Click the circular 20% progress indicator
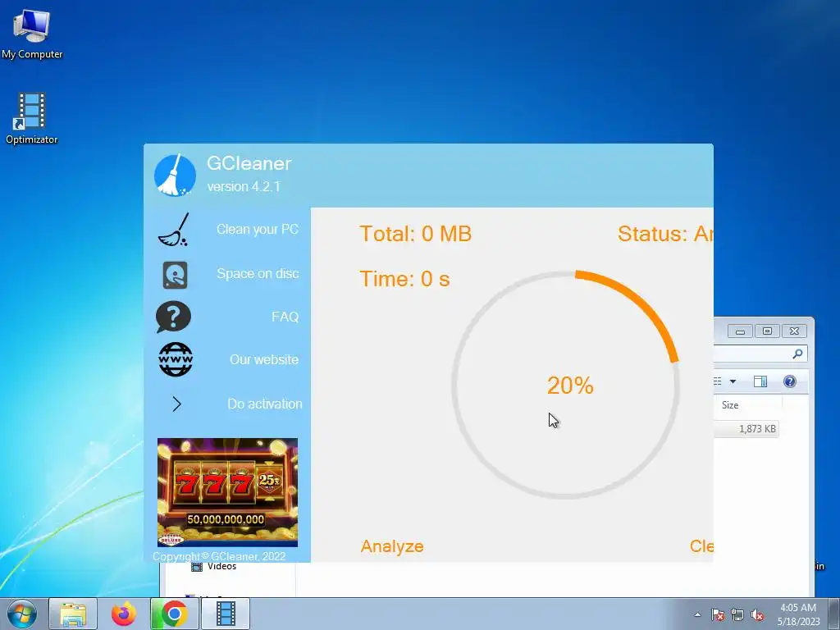Image resolution: width=840 pixels, height=630 pixels. pos(566,385)
